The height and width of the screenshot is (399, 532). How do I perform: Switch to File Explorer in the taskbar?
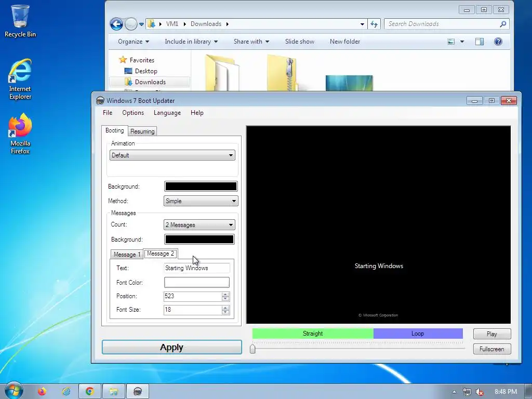(114, 392)
